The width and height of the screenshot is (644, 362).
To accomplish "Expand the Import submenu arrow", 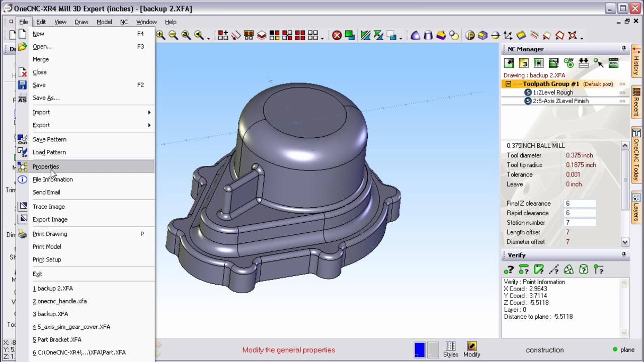I will [x=149, y=112].
